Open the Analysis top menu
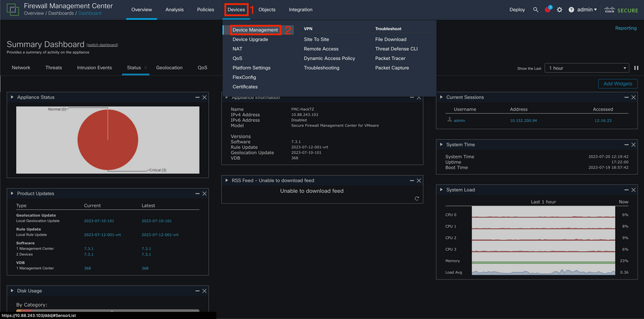 click(175, 10)
